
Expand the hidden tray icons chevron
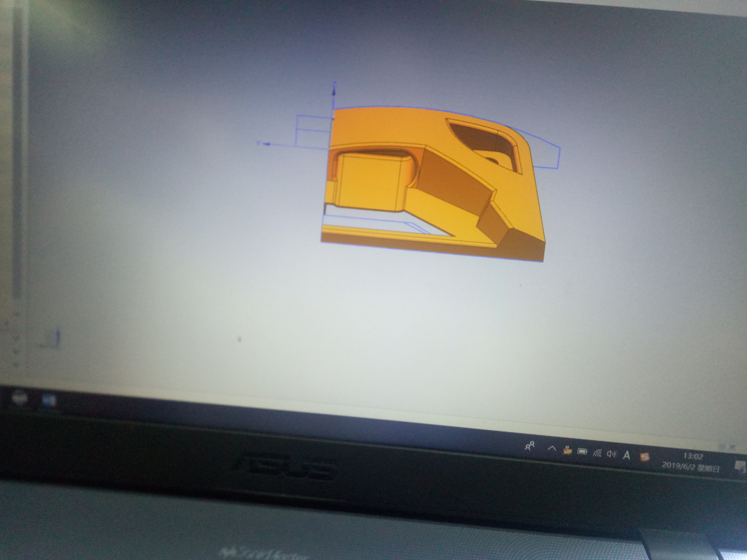[552, 449]
